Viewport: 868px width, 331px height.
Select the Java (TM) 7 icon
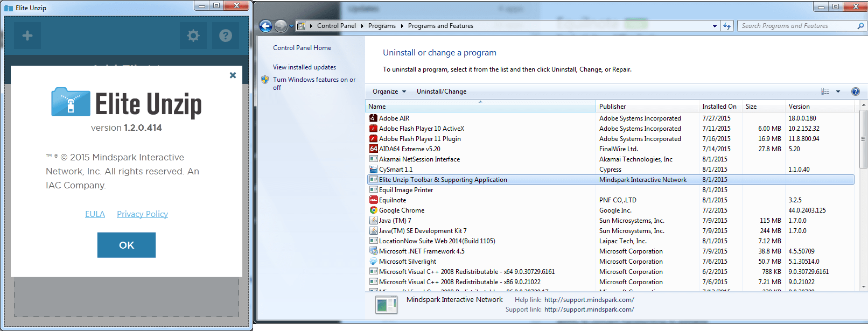pos(373,220)
